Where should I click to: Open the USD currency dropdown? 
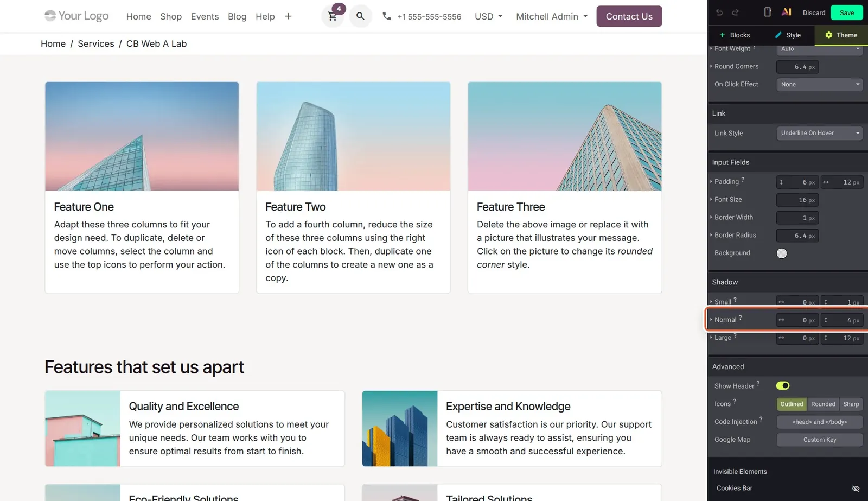click(488, 16)
